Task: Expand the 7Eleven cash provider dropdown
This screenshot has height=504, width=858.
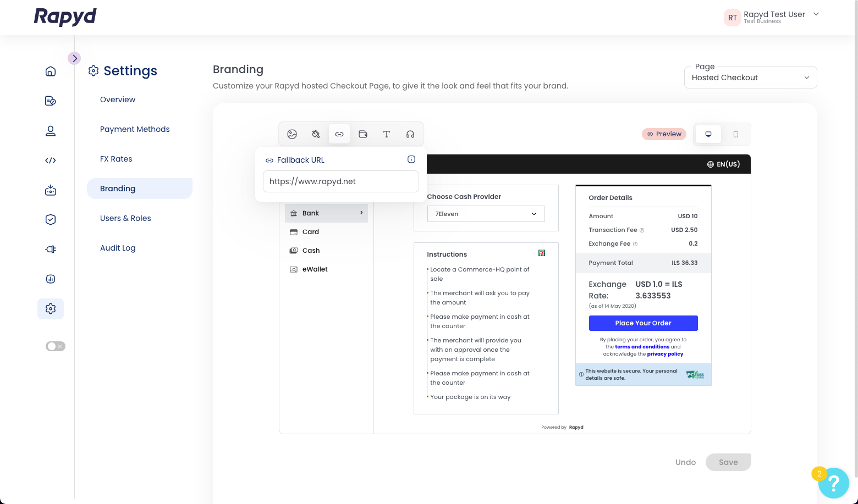Action: tap(486, 214)
